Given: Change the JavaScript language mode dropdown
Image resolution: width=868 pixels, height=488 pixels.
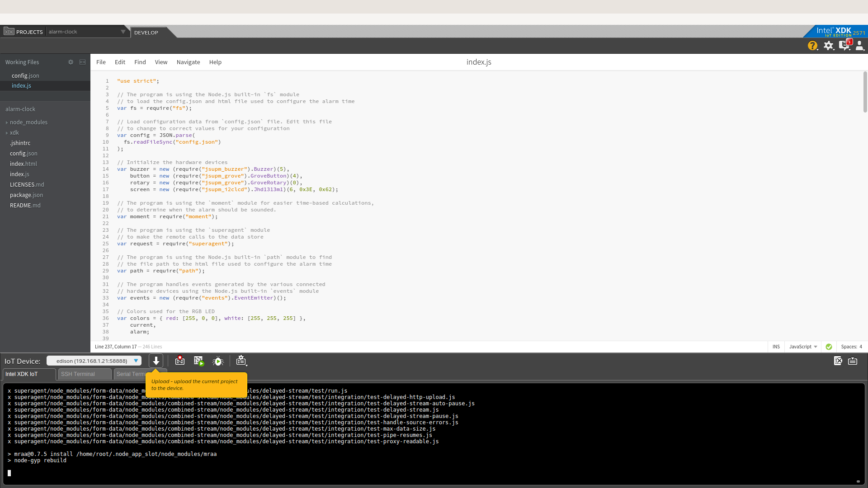Looking at the screenshot, I should 803,347.
